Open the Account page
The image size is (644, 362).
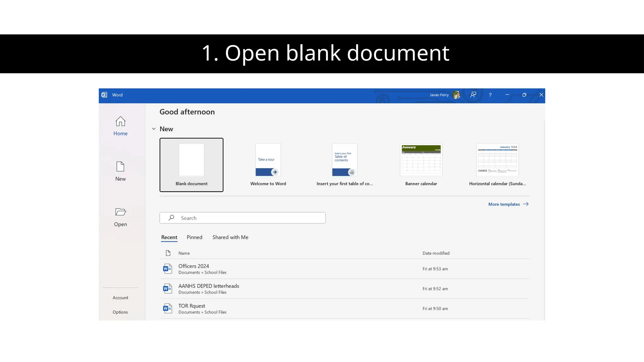tap(120, 298)
